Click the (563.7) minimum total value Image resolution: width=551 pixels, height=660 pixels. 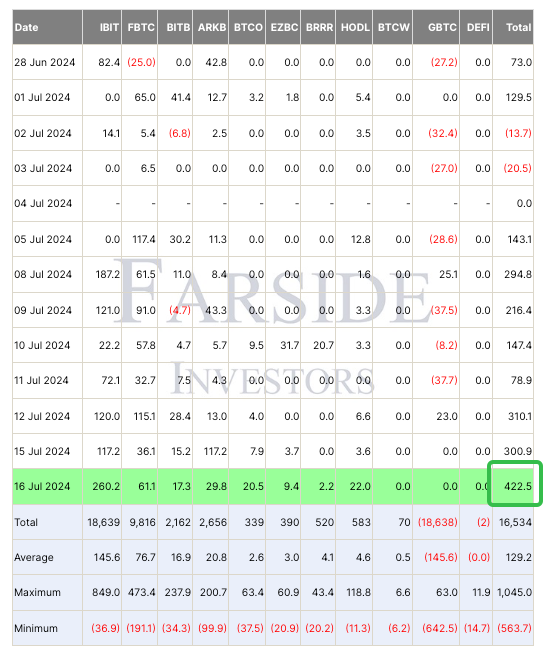click(x=514, y=628)
